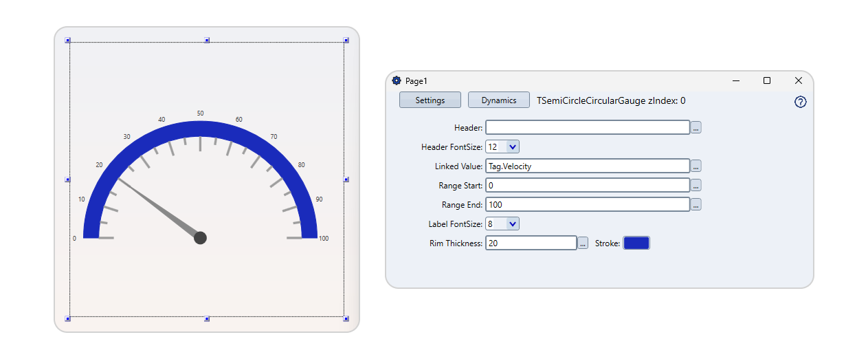This screenshot has height=359, width=868.
Task: Open ellipsis browse button beside Header field
Action: 696,127
